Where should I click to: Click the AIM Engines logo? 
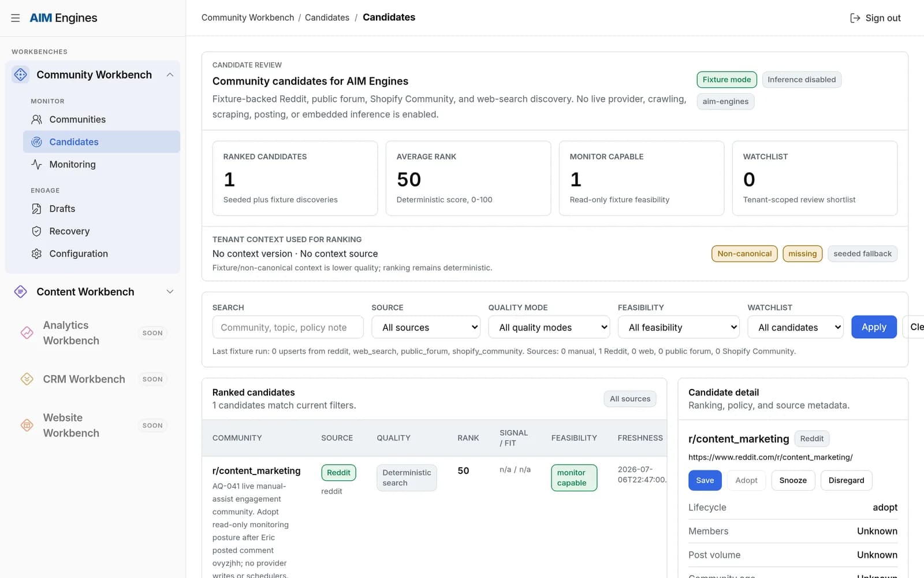pos(64,18)
